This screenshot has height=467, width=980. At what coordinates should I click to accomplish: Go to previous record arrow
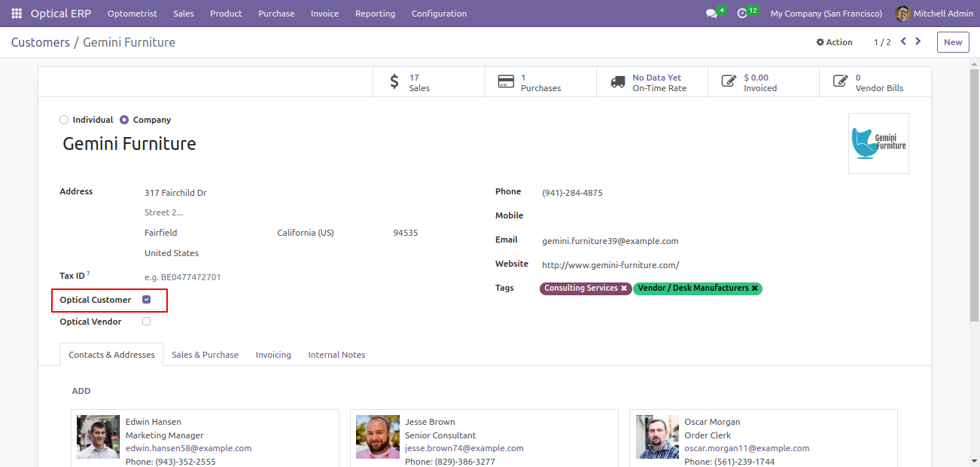pyautogui.click(x=903, y=41)
